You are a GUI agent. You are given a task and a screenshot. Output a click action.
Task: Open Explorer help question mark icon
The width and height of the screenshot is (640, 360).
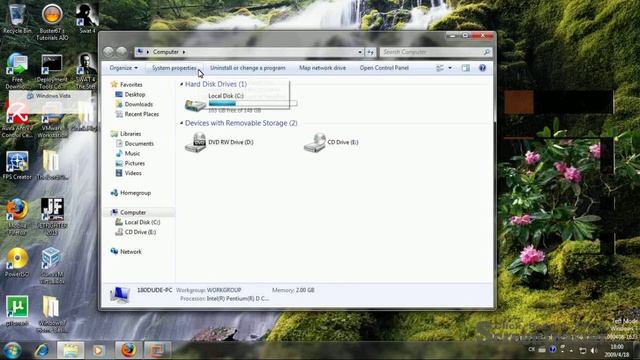point(482,68)
